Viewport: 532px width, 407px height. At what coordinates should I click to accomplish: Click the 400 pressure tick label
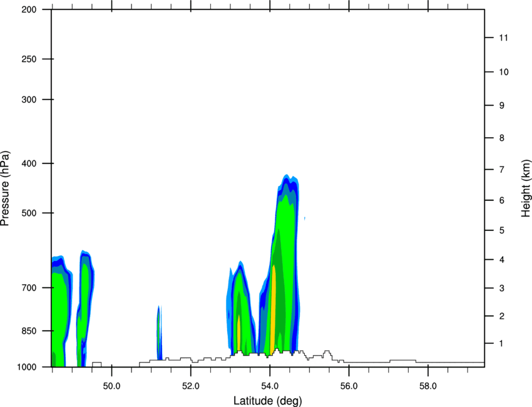coord(29,163)
